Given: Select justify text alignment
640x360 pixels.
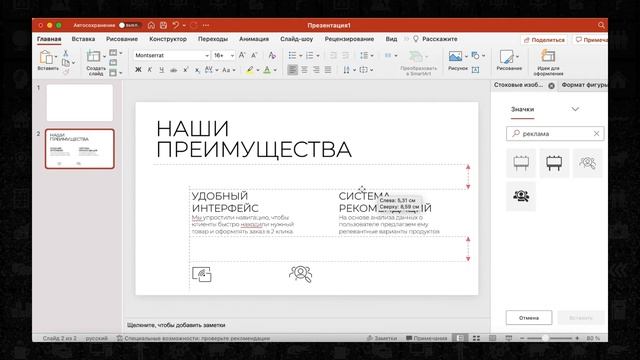Looking at the screenshot, I should click(328, 70).
